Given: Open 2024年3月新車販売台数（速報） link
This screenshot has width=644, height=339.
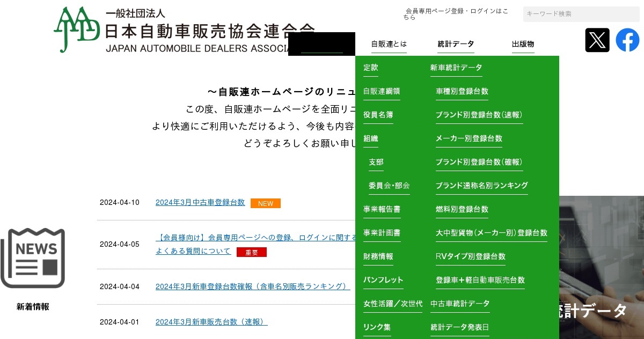Looking at the screenshot, I should click(x=211, y=322).
